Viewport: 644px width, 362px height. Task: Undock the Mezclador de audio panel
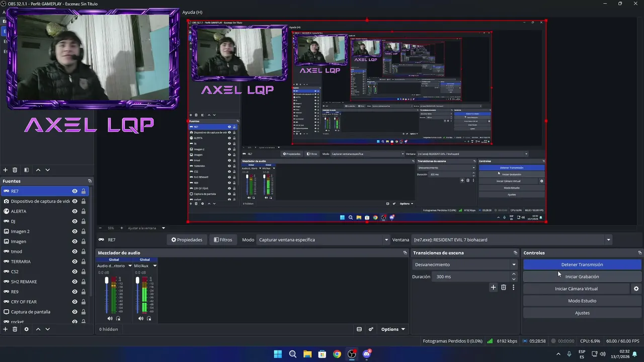click(405, 253)
